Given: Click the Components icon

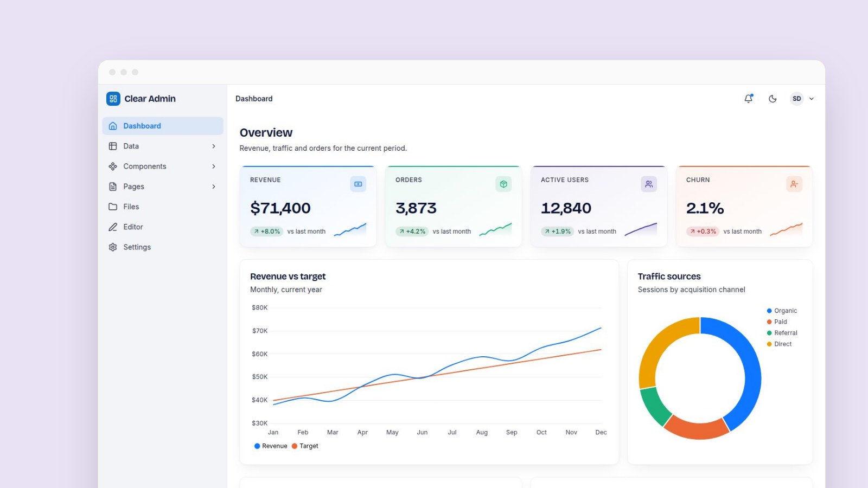Looking at the screenshot, I should click(x=113, y=166).
